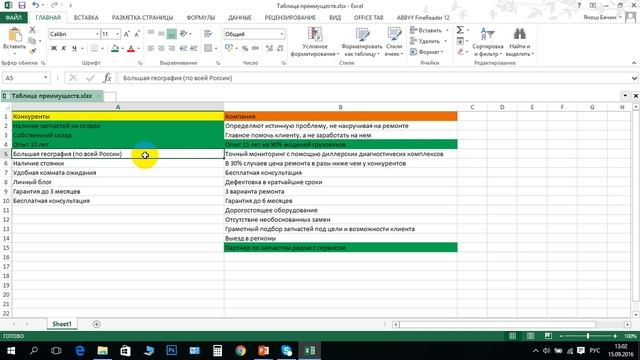Open Microsoft Edge from taskbar
The image size is (640, 360).
80,351
